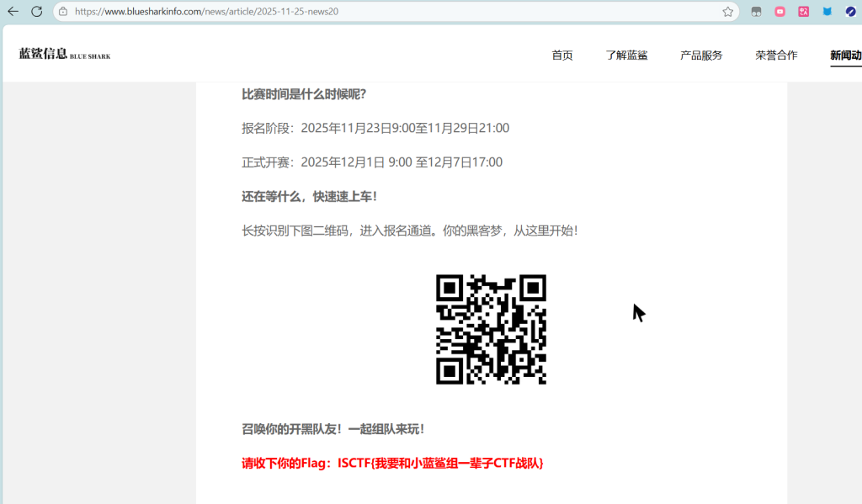Click the 蓝鲨信息 BLUE SHARK logo
Image resolution: width=862 pixels, height=504 pixels.
[x=65, y=55]
